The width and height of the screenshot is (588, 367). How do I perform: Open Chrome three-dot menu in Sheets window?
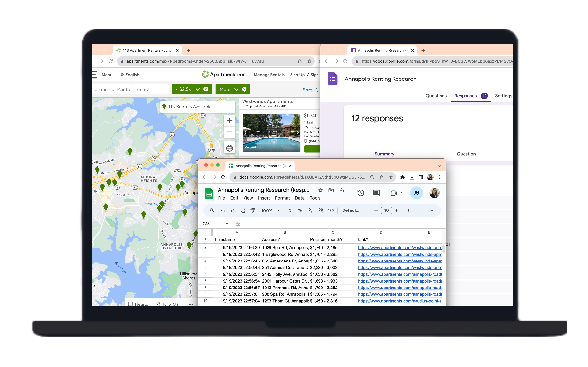click(x=440, y=177)
